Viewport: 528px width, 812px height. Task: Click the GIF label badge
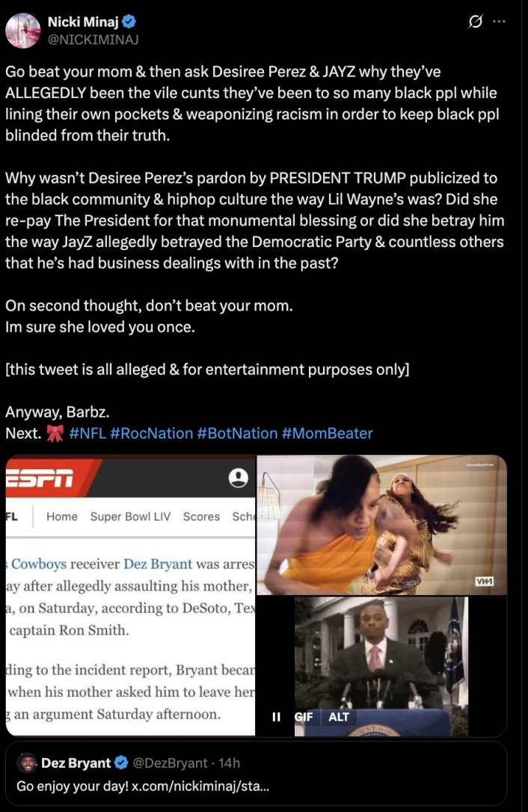[304, 717]
